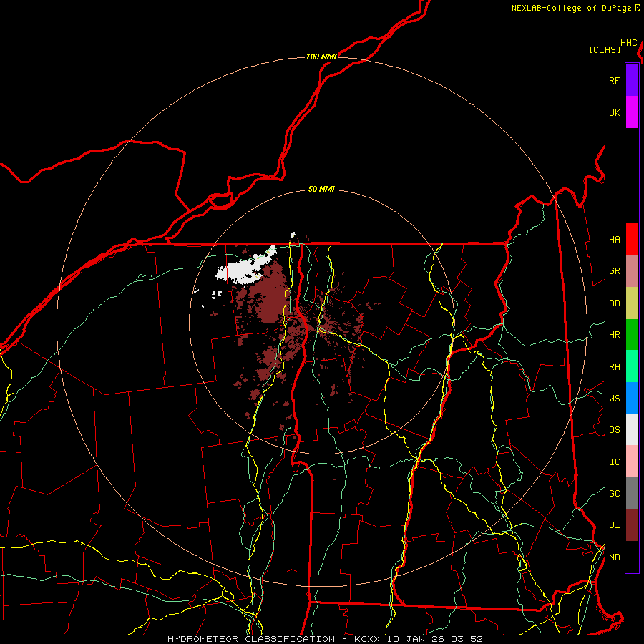The height and width of the screenshot is (644, 644).
Task: Select the GR pinkish legend color block
Action: pyautogui.click(x=632, y=270)
